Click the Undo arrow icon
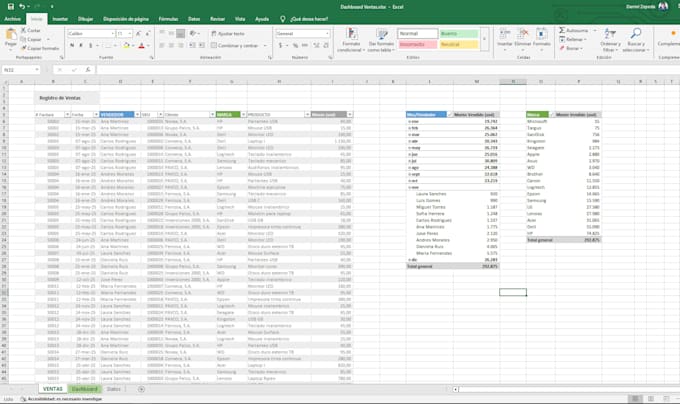Screen dimensions: 680x404 click(x=22, y=7)
